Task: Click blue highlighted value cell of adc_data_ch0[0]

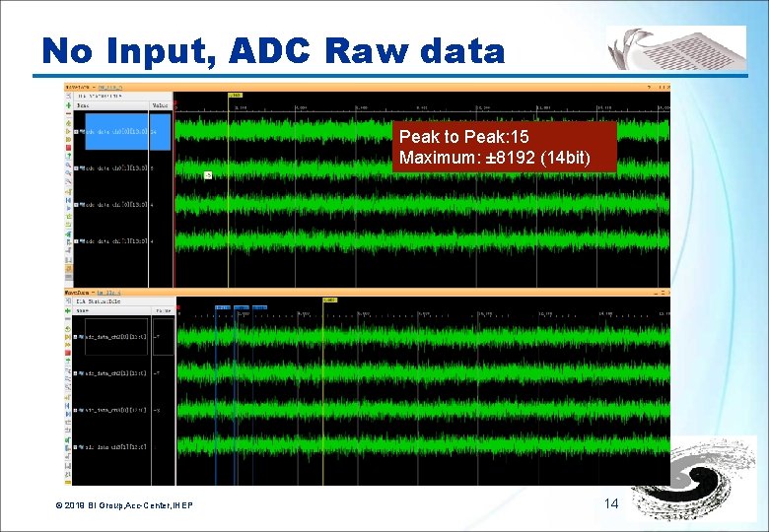Action: click(161, 132)
